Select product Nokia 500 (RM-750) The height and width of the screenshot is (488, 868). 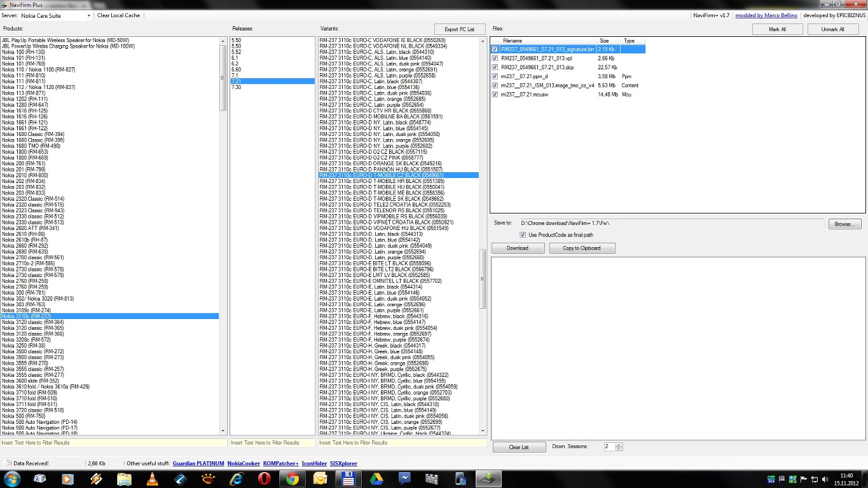pos(24,416)
